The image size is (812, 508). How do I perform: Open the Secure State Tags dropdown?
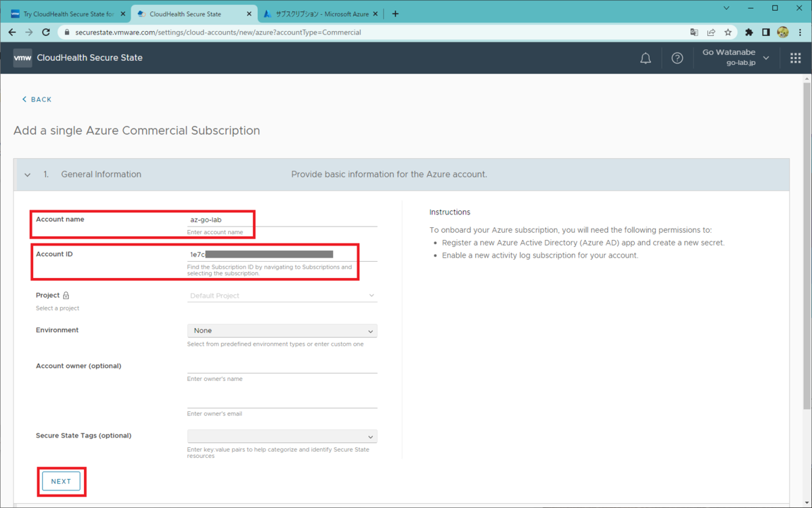click(x=282, y=436)
